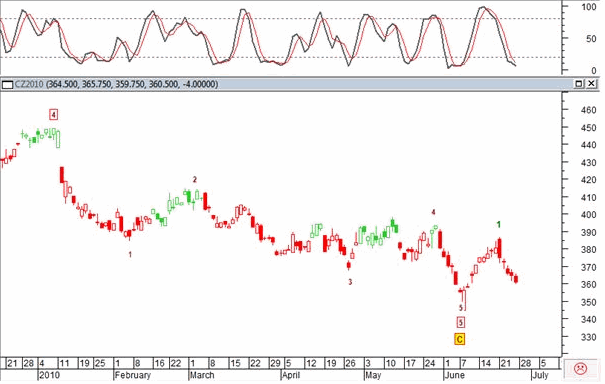Image resolution: width=605 pixels, height=384 pixels.
Task: Click the date label 28 before July
Action: [x=526, y=364]
